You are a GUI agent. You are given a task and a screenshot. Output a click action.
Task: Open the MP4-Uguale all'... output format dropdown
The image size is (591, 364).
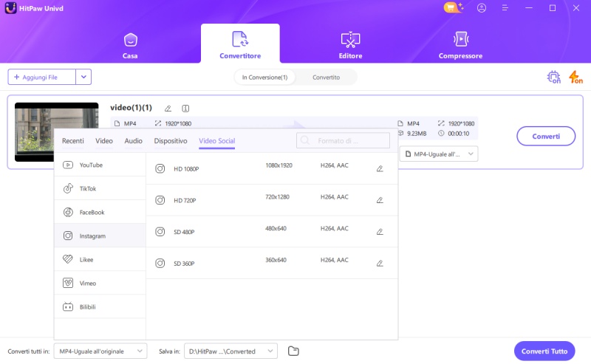point(439,154)
